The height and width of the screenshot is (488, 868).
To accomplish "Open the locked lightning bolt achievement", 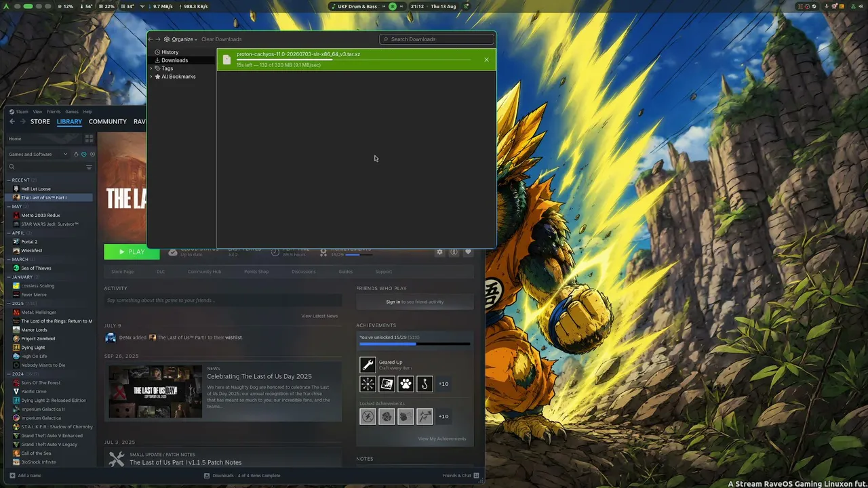I will click(368, 416).
